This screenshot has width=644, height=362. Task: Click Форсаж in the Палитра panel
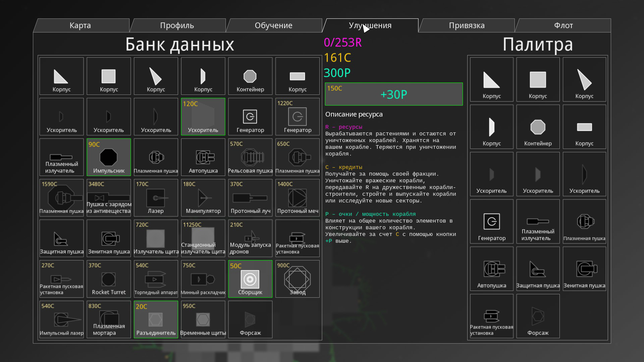tap(538, 316)
